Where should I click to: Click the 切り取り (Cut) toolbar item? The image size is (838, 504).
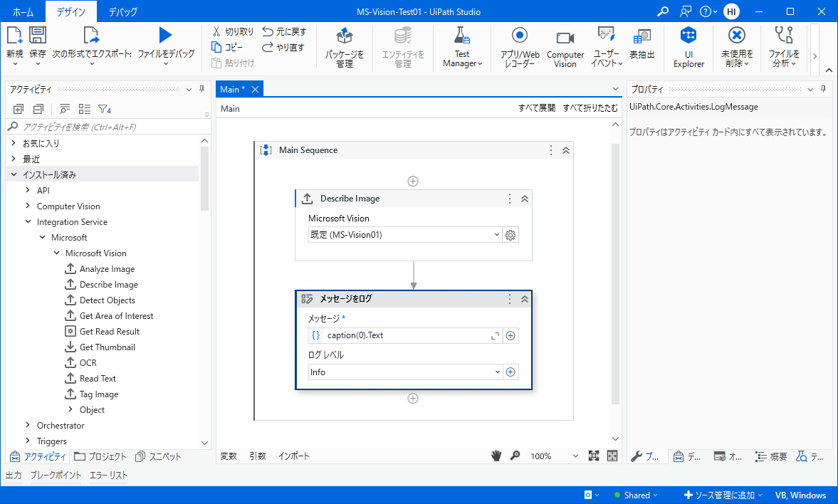[x=233, y=31]
